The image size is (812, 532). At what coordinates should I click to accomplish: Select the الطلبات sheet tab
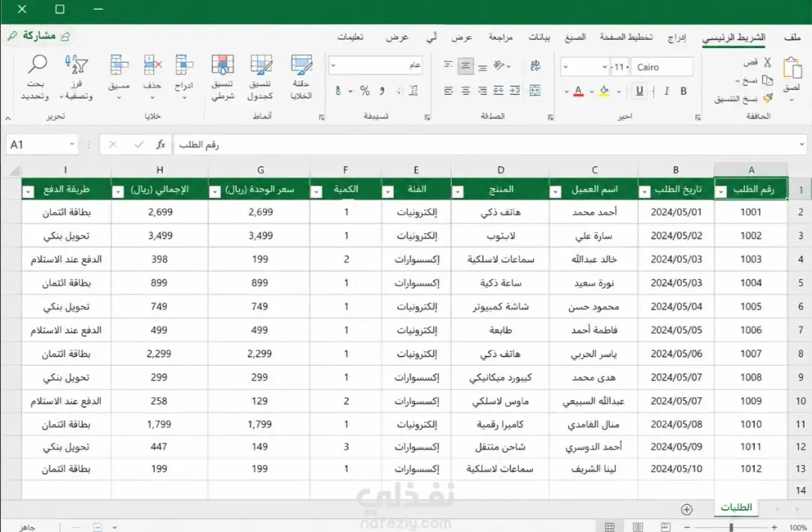736,507
